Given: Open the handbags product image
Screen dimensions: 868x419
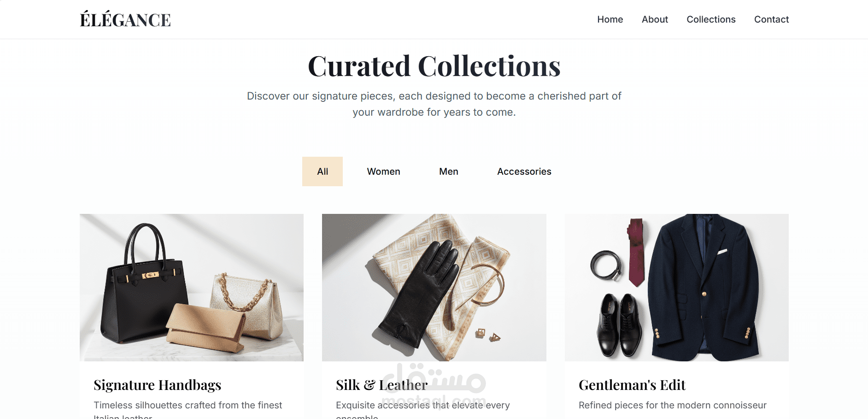Looking at the screenshot, I should (x=192, y=287).
